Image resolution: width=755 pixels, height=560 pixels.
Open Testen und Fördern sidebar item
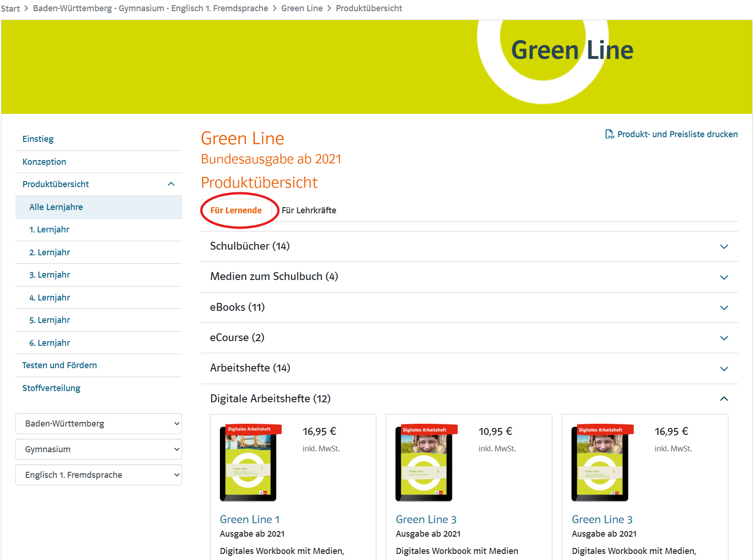(60, 365)
